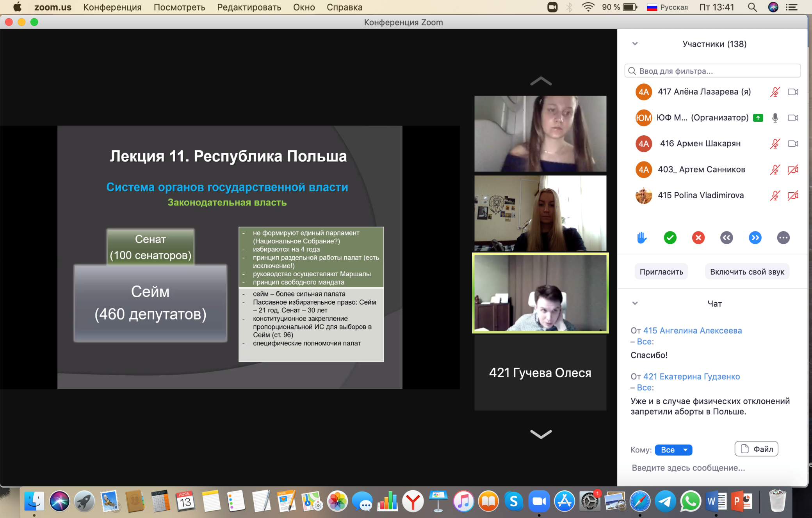The image size is (812, 518).
Task: Open the Справка menu
Action: tap(344, 7)
